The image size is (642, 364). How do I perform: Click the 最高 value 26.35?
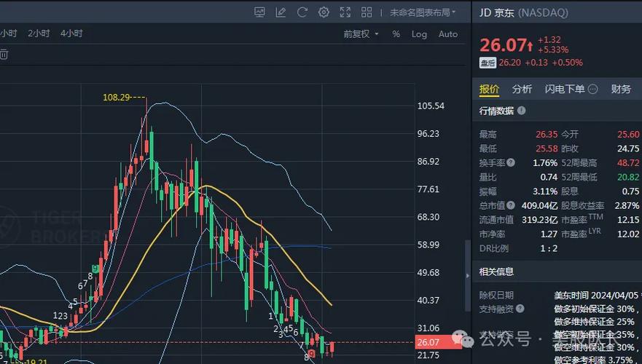click(547, 135)
